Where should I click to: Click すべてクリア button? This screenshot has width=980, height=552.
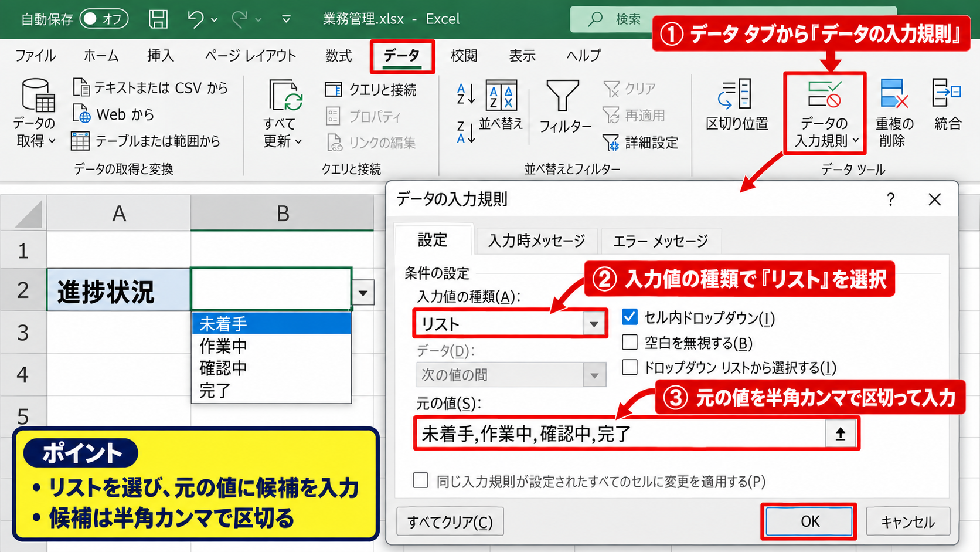click(x=450, y=521)
